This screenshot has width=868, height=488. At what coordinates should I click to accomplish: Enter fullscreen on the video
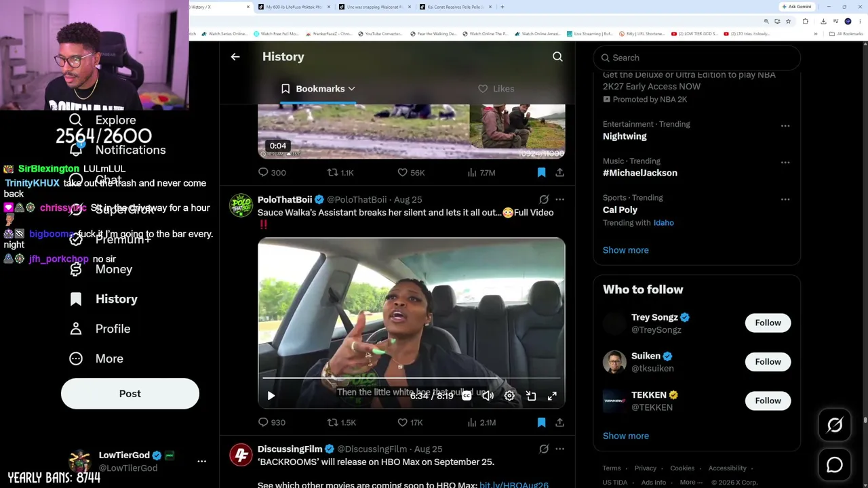click(552, 396)
